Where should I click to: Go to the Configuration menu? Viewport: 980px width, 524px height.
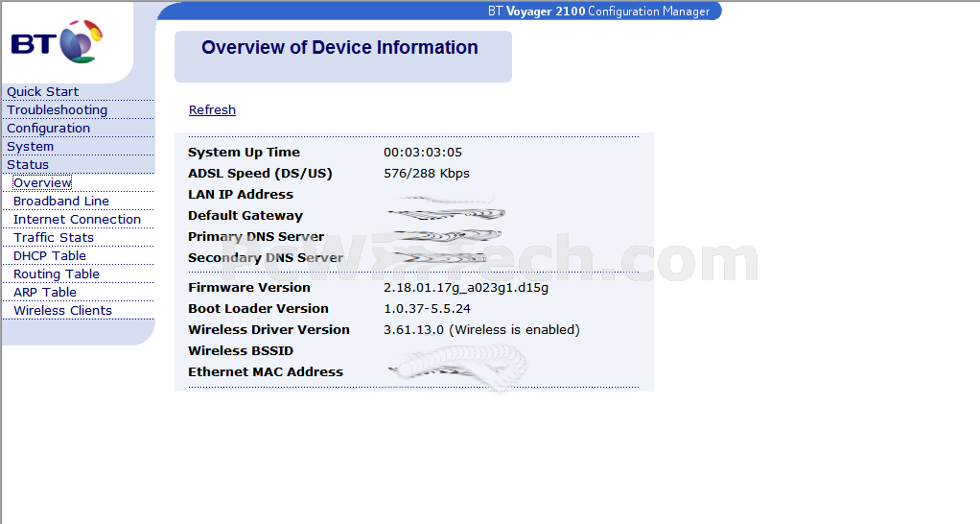click(x=48, y=129)
